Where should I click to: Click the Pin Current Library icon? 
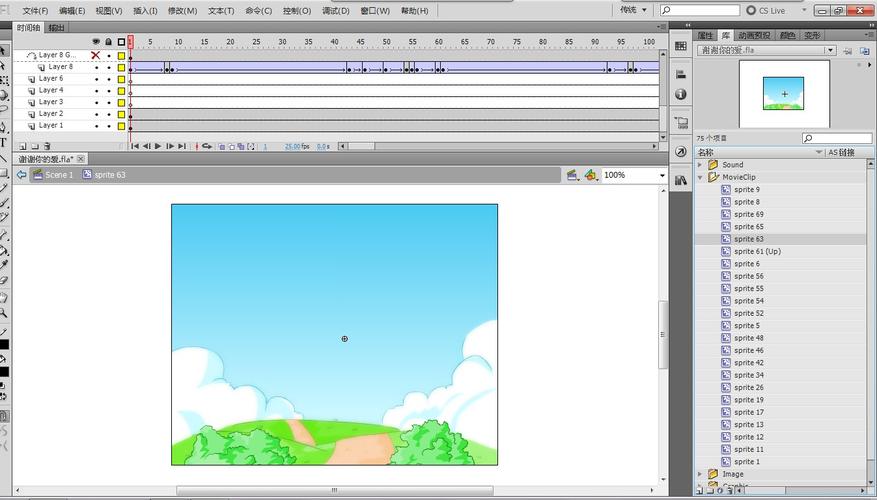tap(848, 50)
